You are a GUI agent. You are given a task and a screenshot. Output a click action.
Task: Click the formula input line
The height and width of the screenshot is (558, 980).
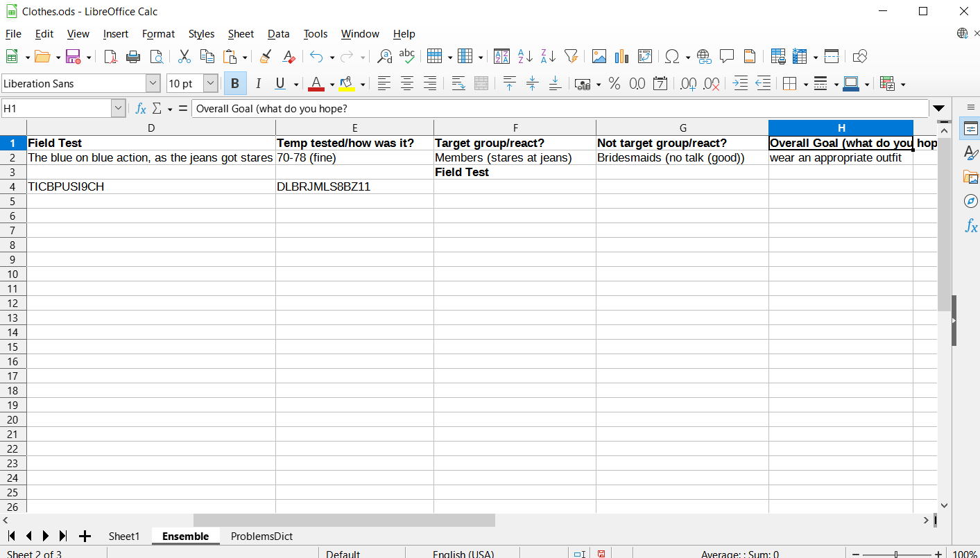(x=560, y=108)
